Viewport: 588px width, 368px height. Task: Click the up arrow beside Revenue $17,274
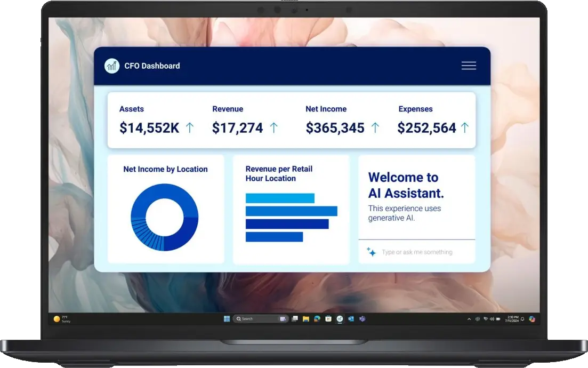coord(273,127)
